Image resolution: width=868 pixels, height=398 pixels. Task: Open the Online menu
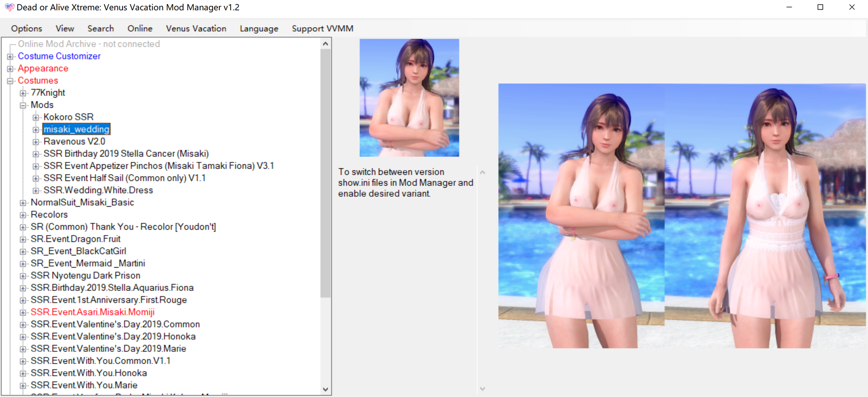click(x=140, y=28)
